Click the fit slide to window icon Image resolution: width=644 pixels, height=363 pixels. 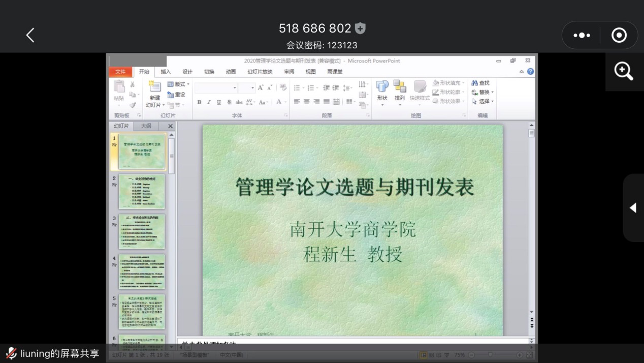click(529, 355)
